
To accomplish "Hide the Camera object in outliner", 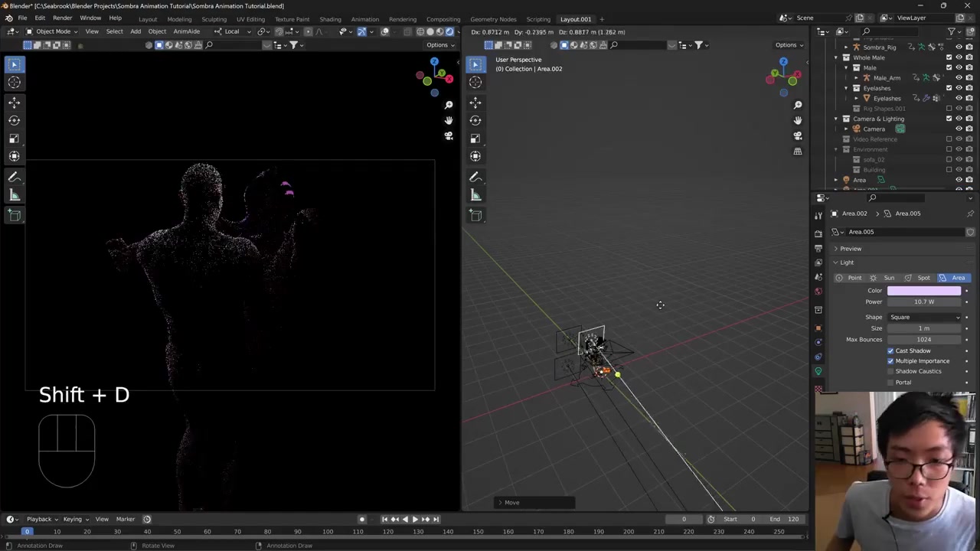I will (959, 129).
